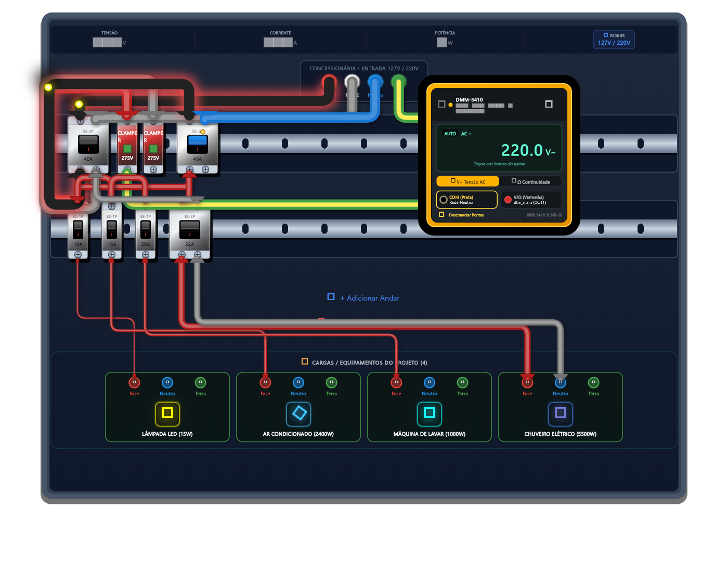Screen dimensions: 728x572
Task: Click the Cargas / Equipamentos do Projeto header
Action: [x=365, y=362]
